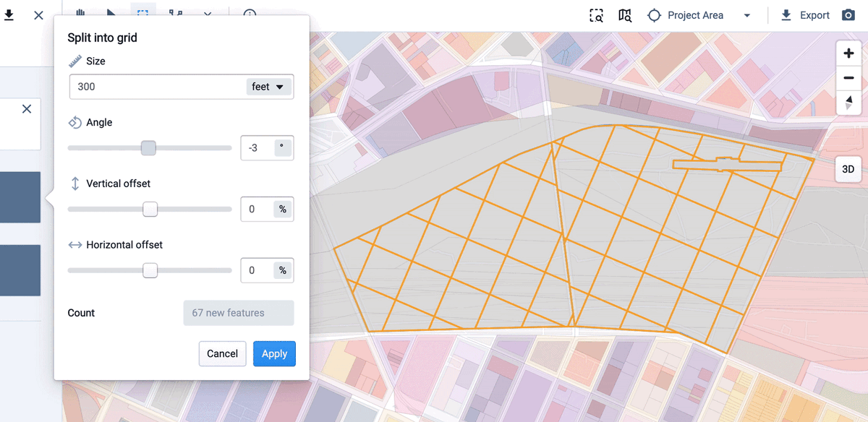Click the rotate icon beside Angle
The image size is (868, 422).
pos(75,122)
